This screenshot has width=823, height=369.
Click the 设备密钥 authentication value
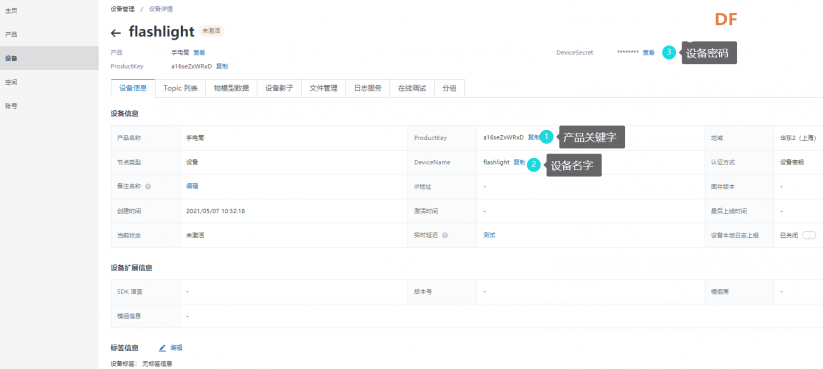pos(792,162)
